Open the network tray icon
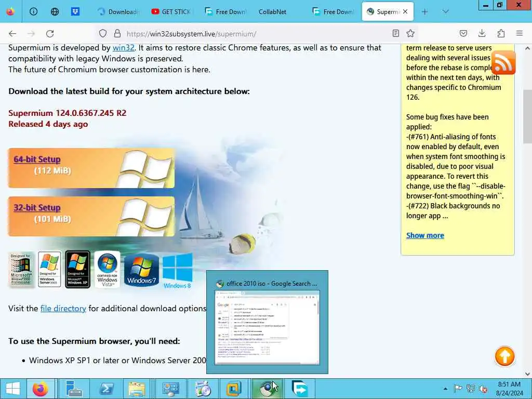 point(471,389)
